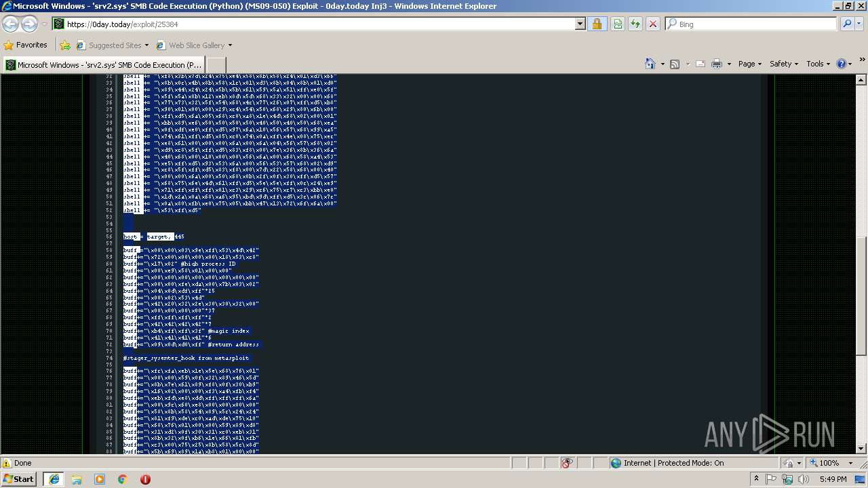The height and width of the screenshot is (488, 868).
Task: Open the Page menu
Action: tap(749, 64)
